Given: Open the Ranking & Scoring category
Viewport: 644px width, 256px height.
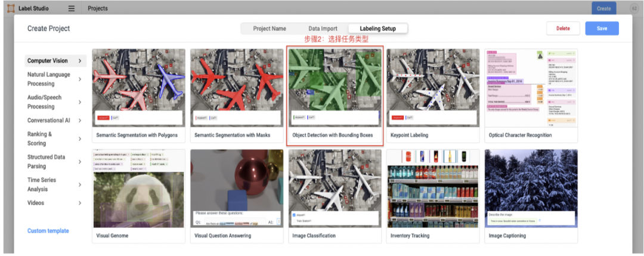Looking at the screenshot, I should coord(55,138).
